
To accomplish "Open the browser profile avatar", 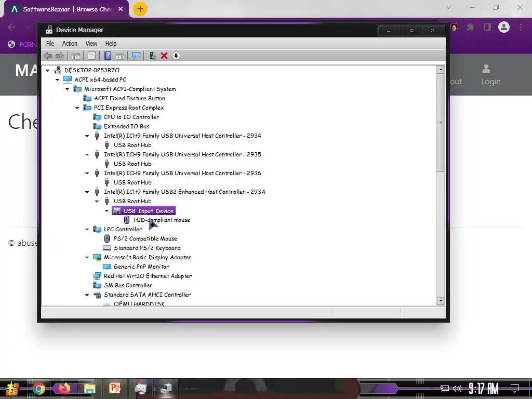I will point(504,27).
